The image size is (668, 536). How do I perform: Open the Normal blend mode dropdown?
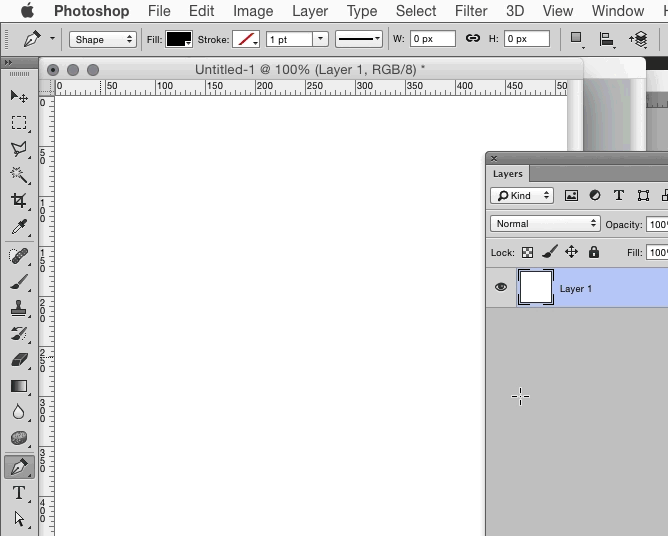tap(545, 224)
